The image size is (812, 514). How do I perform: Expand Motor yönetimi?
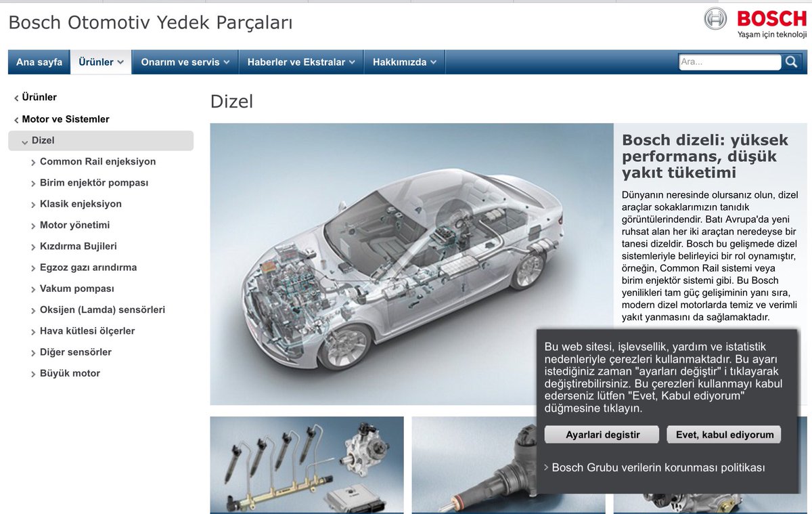coord(74,225)
